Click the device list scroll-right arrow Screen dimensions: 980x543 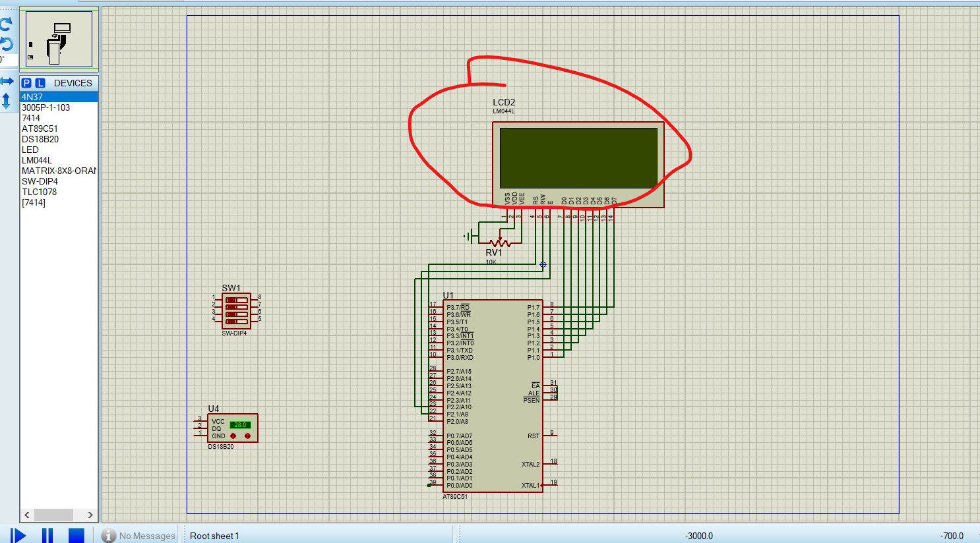pyautogui.click(x=90, y=515)
